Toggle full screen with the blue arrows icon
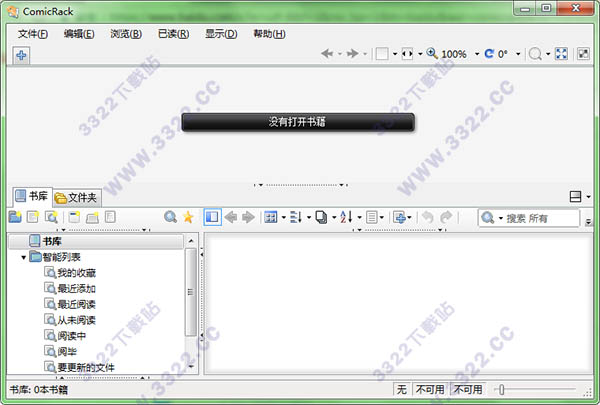The width and height of the screenshot is (600, 405). coord(561,54)
